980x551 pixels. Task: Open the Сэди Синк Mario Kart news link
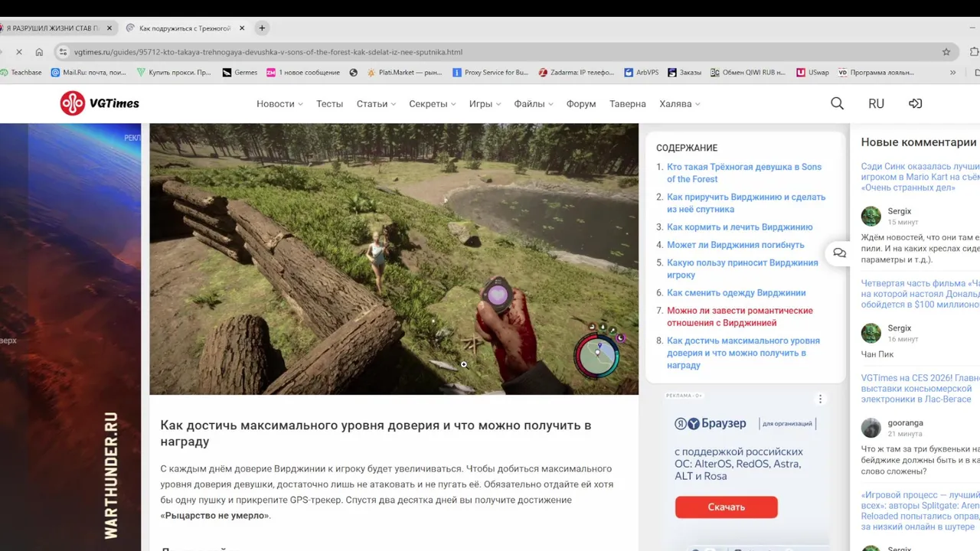point(920,177)
